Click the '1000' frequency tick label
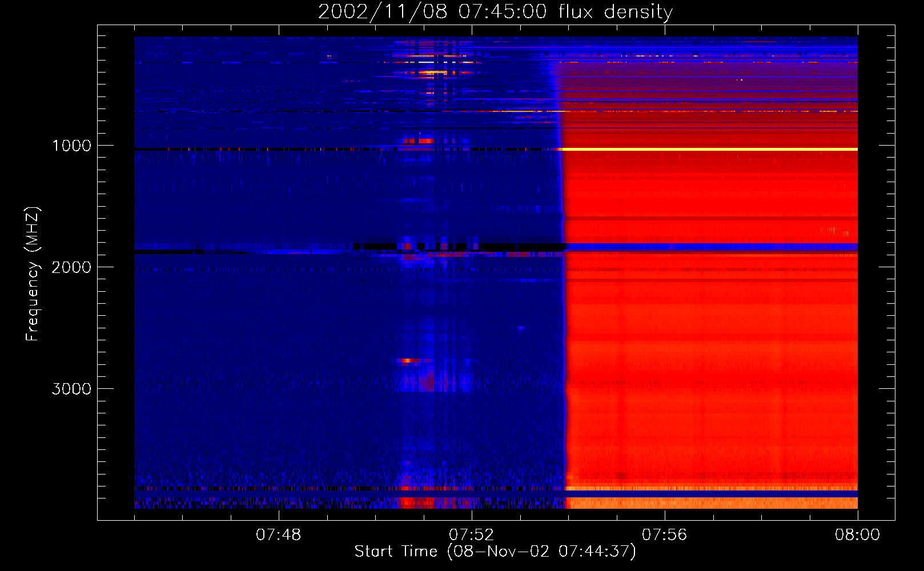The height and width of the screenshot is (571, 924). point(71,146)
